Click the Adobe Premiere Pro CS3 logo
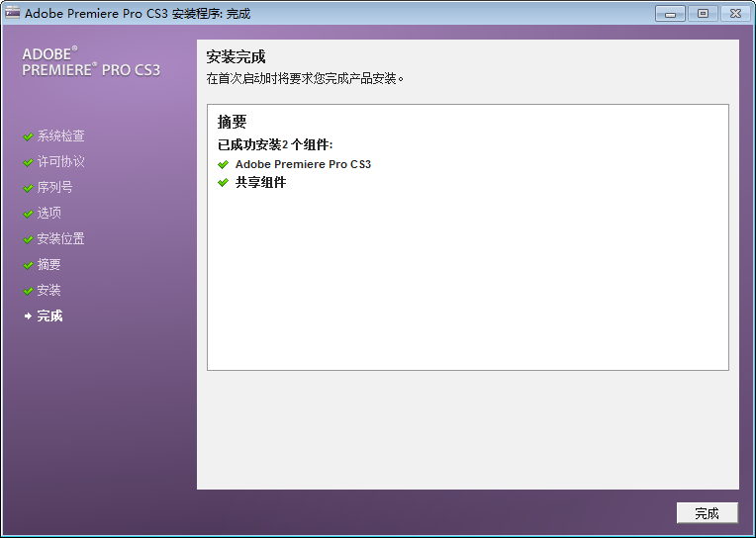 (x=90, y=61)
